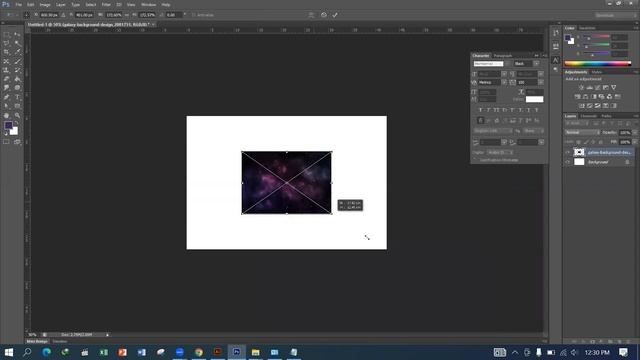Select the Clone Stamp tool
This screenshot has width=640, height=360.
pos(7,70)
